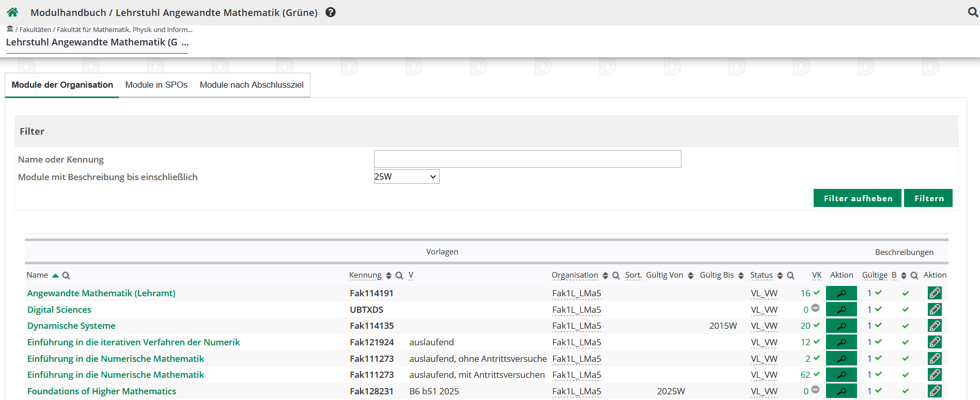980x400 pixels.
Task: Click the pencil edit icon for Digital Sciences
Action: click(935, 310)
